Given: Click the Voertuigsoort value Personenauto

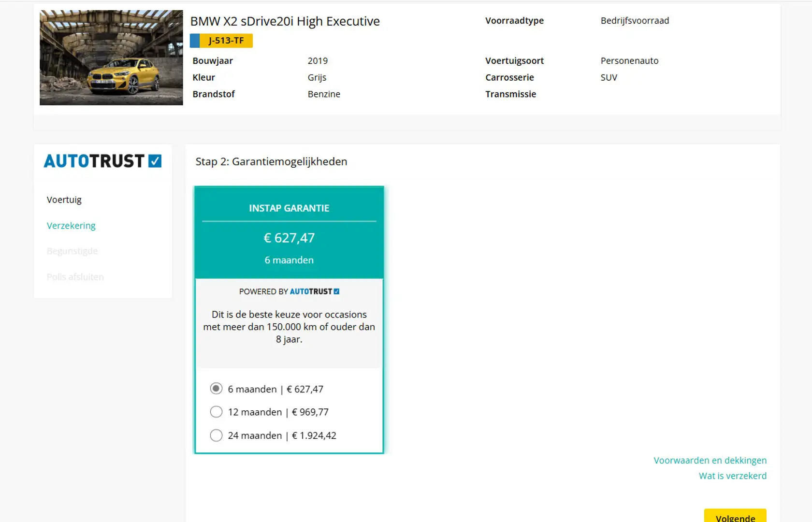Looking at the screenshot, I should 629,61.
